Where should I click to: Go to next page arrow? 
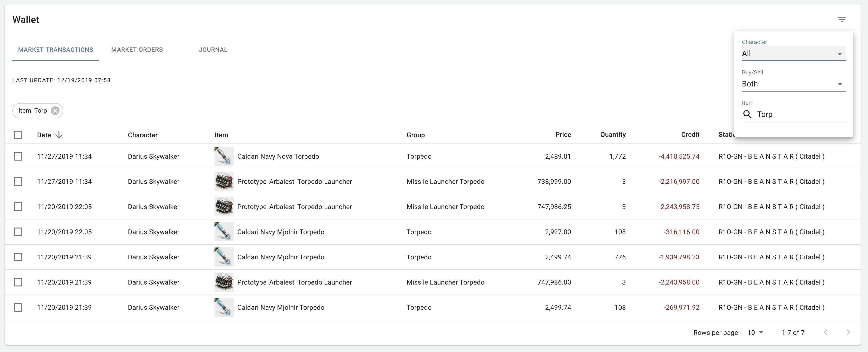click(x=848, y=333)
